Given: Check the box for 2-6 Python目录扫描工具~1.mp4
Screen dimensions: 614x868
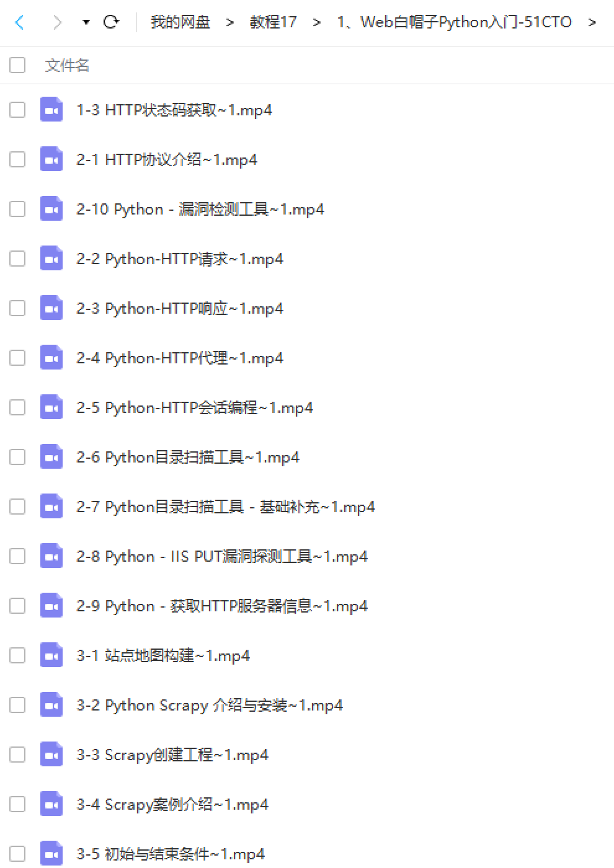Looking at the screenshot, I should tap(17, 457).
